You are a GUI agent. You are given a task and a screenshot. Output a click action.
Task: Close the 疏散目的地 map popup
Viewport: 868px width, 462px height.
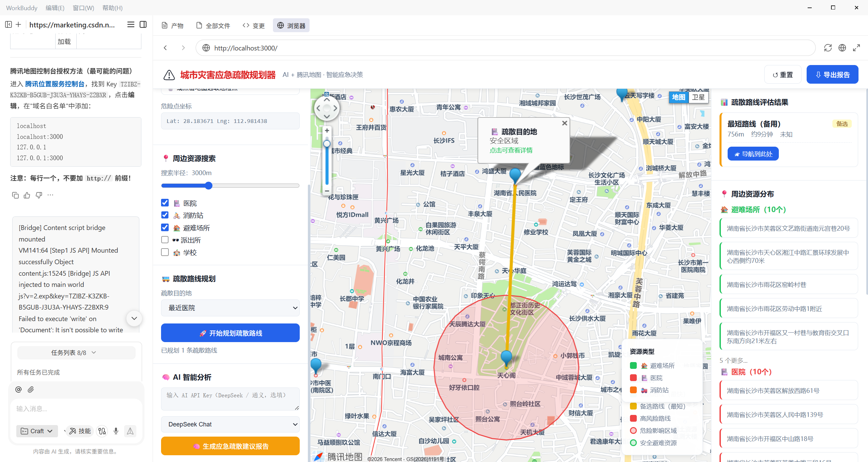coord(565,123)
